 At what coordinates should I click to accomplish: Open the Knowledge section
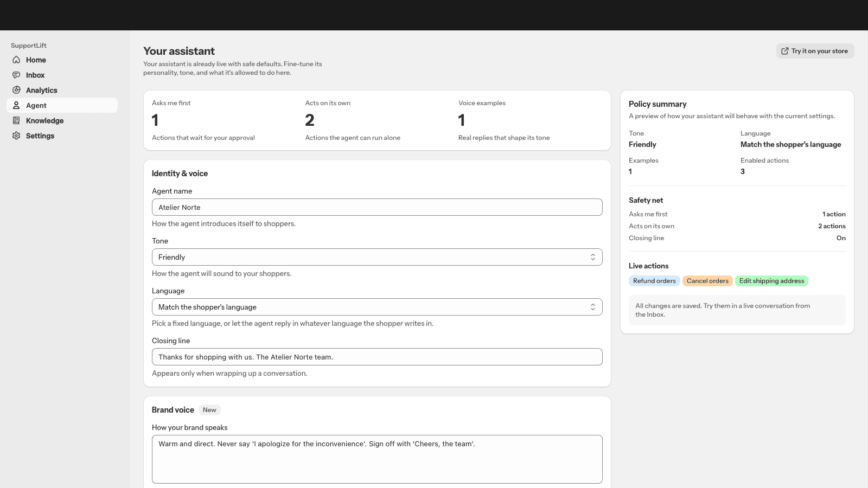tap(62, 120)
